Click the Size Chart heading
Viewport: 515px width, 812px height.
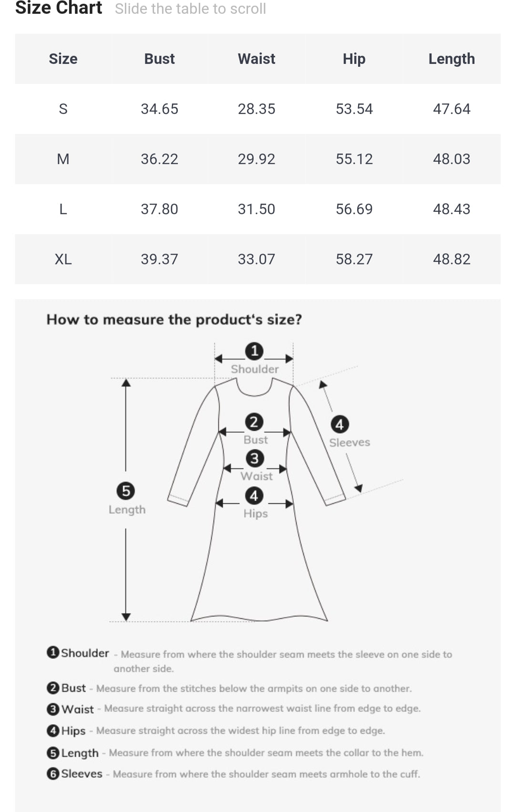click(59, 8)
